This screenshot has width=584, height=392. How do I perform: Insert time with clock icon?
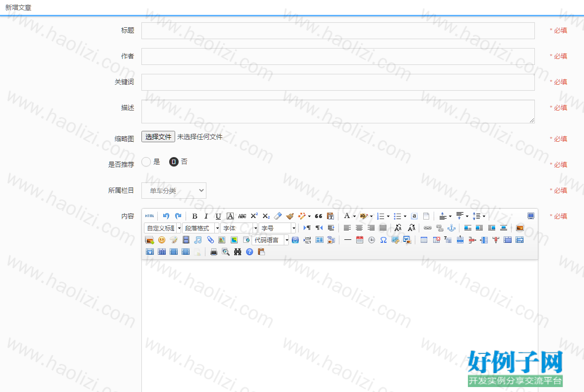click(372, 240)
